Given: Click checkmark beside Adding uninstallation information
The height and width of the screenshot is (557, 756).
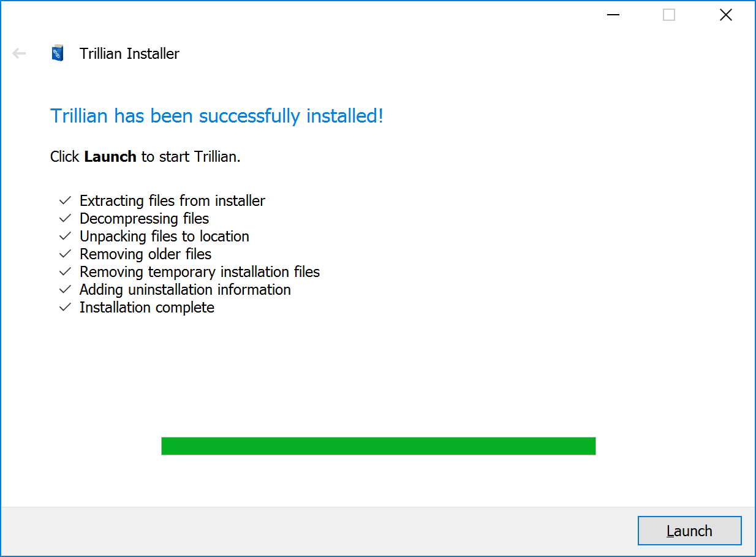Looking at the screenshot, I should [x=65, y=289].
